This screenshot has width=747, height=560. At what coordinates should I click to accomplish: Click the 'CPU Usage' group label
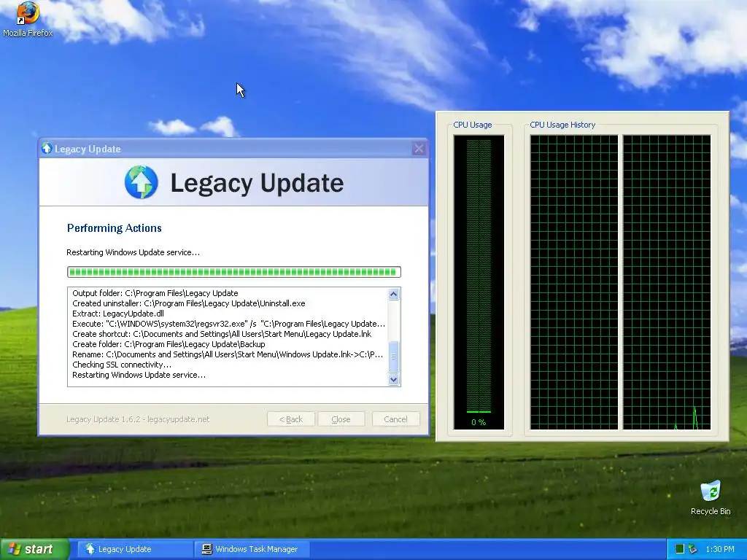coord(473,125)
